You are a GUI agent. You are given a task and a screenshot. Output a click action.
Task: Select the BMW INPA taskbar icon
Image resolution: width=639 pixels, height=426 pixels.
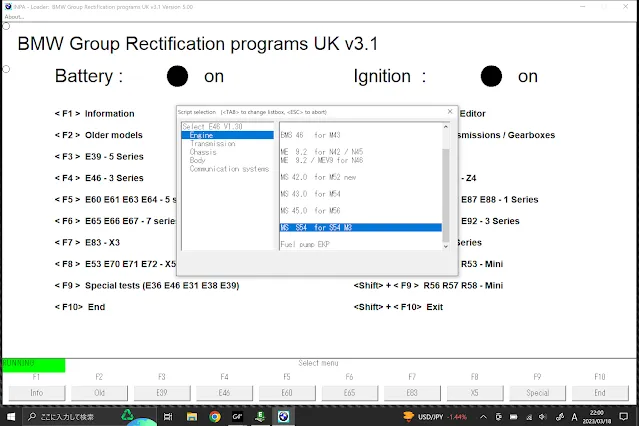pos(284,417)
